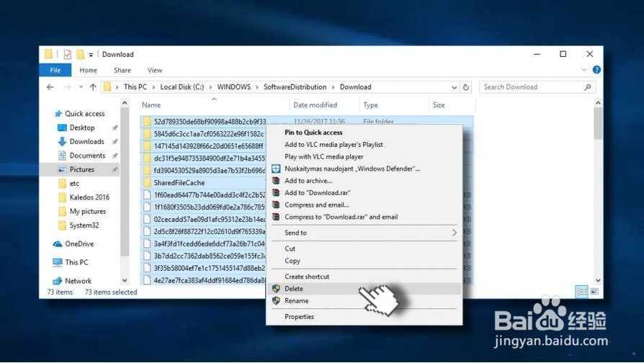Switch to the View ribbon tab
This screenshot has width=644, height=363.
point(155,70)
